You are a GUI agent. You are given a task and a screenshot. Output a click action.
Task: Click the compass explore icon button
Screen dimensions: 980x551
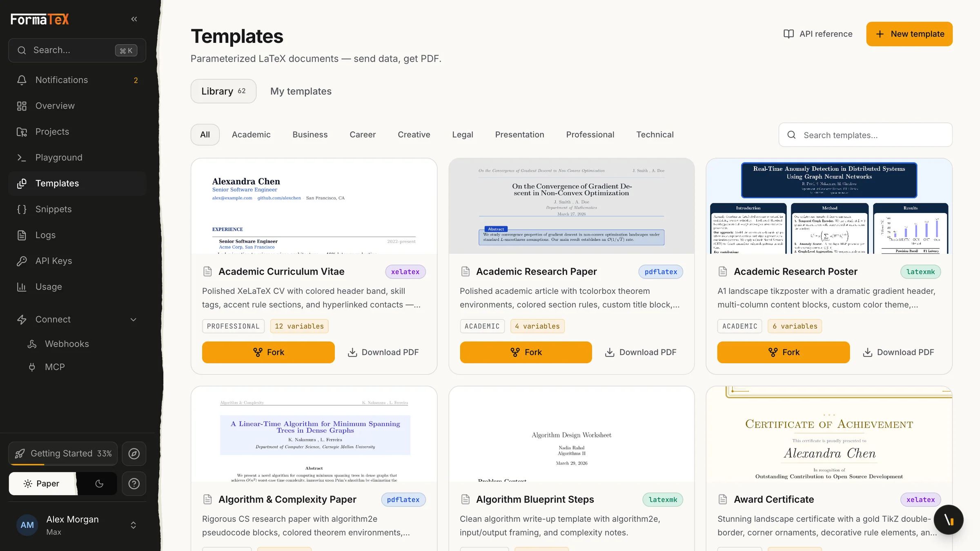click(134, 453)
